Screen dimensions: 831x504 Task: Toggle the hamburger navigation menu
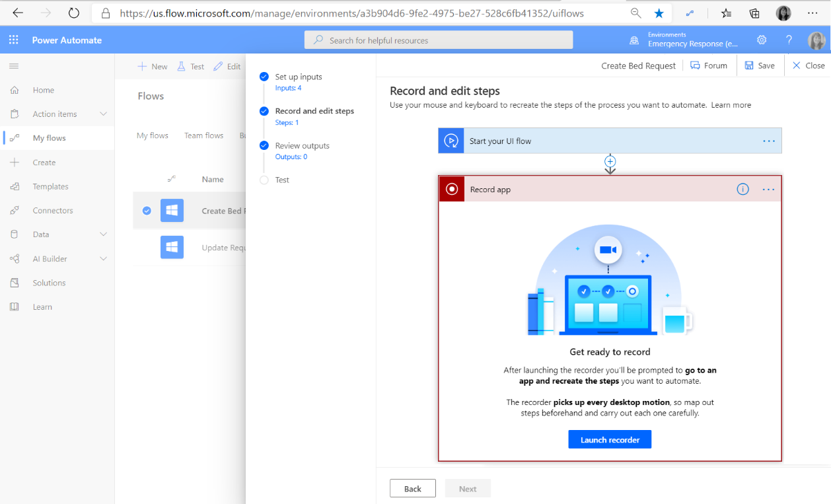click(14, 66)
